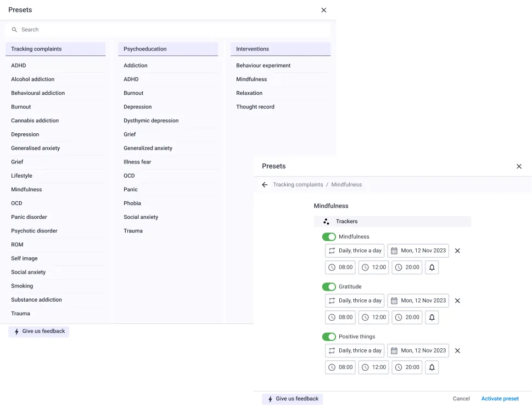
Task: Choose Lifestyle under Tracking complaints
Action: (x=55, y=176)
